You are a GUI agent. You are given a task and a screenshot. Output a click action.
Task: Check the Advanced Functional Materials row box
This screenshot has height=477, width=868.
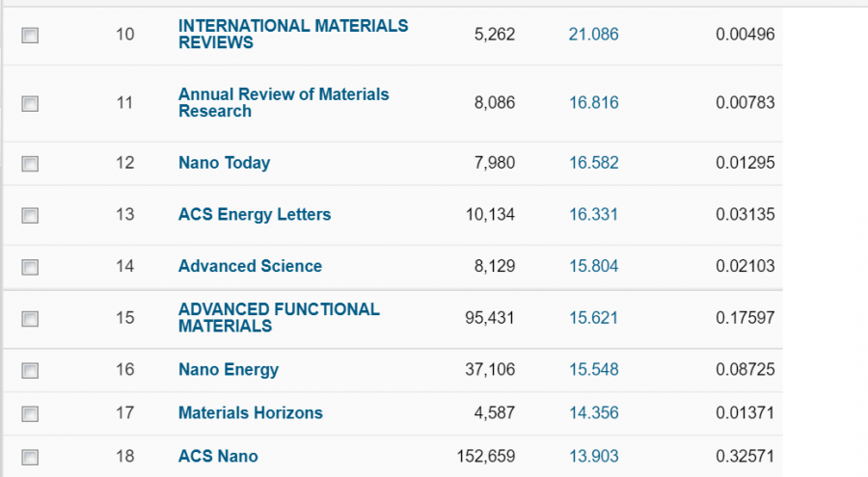[30, 318]
